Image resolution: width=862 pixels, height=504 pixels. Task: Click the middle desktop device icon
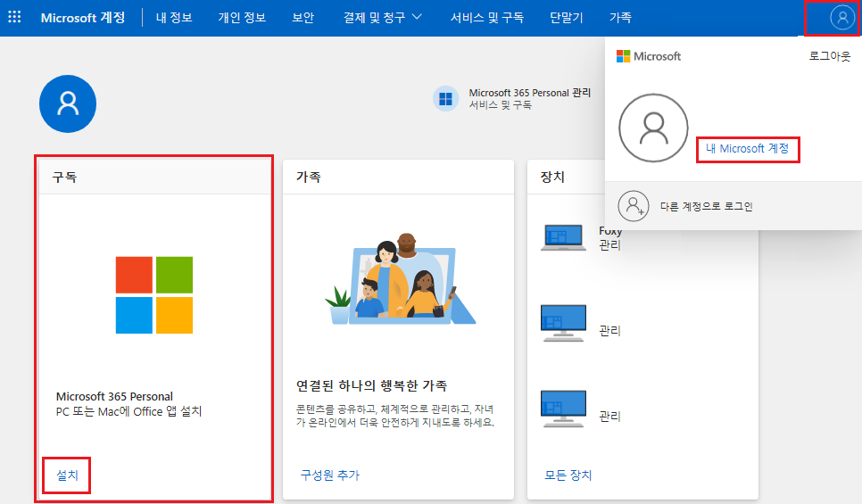[x=563, y=324]
